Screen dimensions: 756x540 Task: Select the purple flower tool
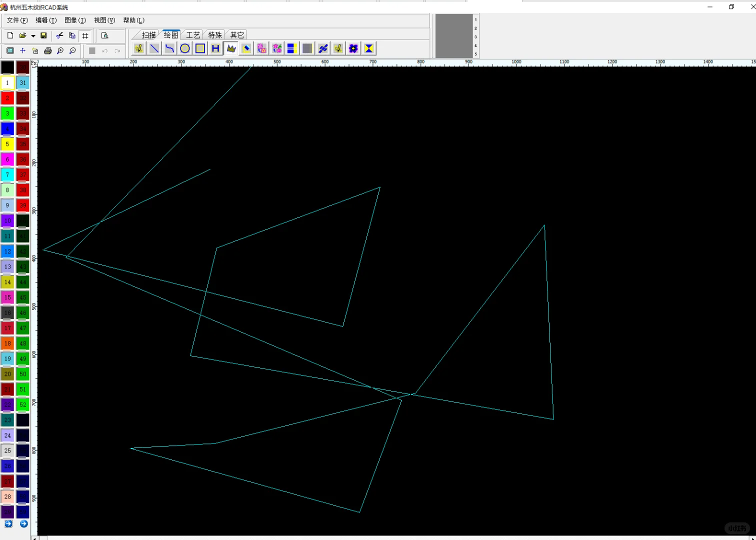[x=353, y=48]
